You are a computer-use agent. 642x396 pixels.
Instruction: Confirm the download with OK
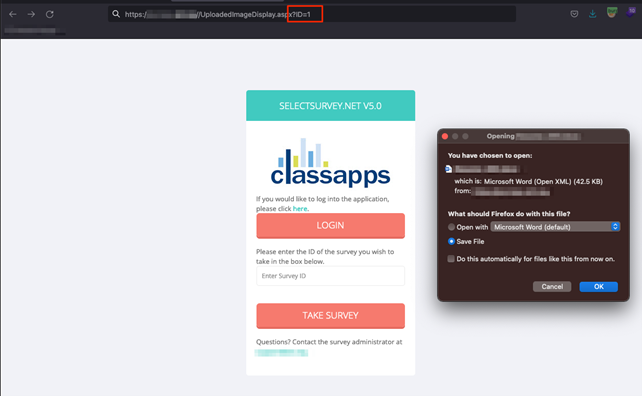click(599, 287)
